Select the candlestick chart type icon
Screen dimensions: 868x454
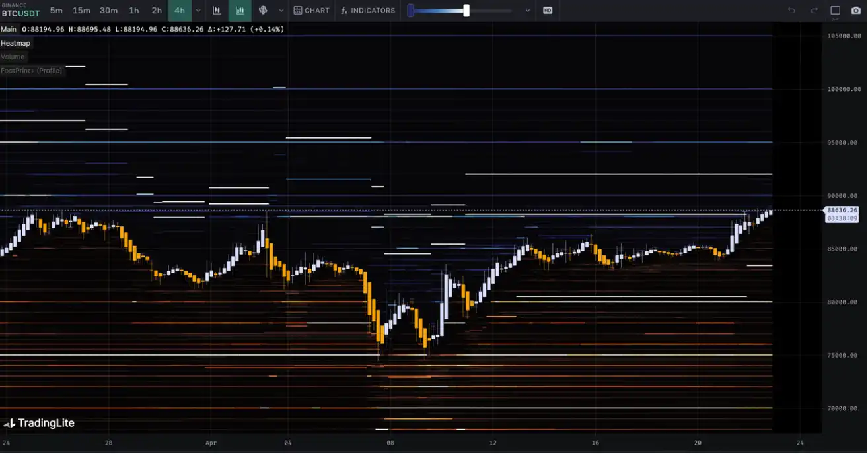pos(240,11)
